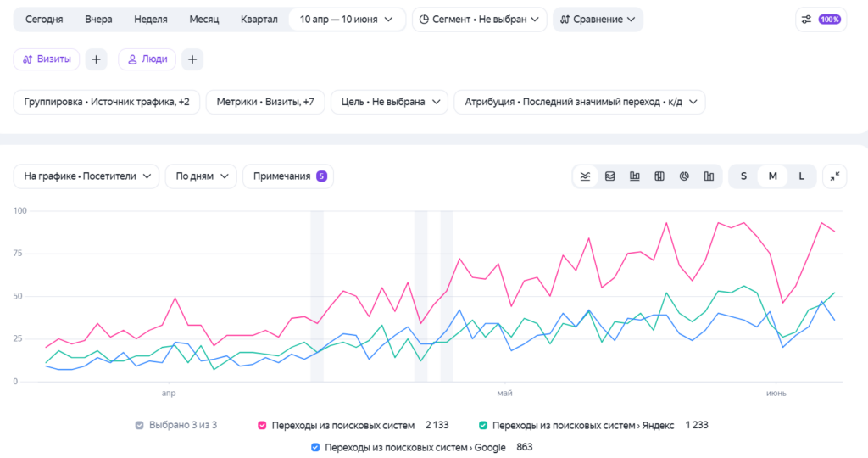Open the По дням granularity dropdown
This screenshot has width=868, height=458.
pos(202,176)
